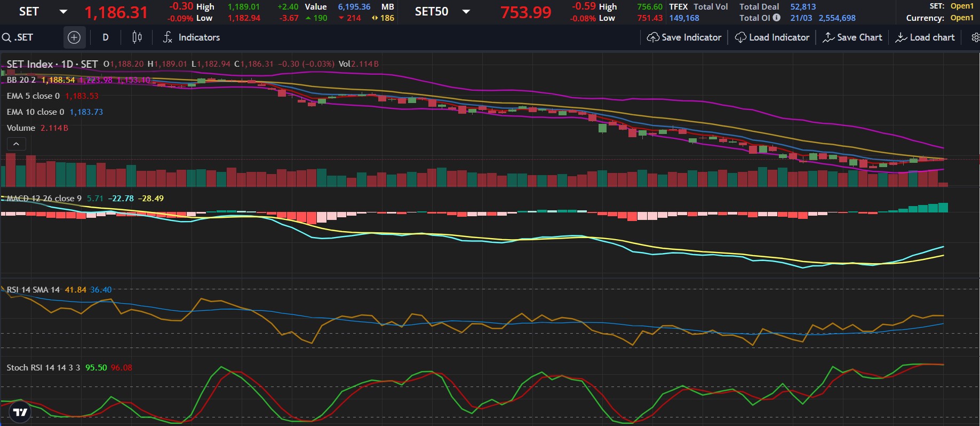This screenshot has height=426, width=980.
Task: Select the MACD 12 26 close 9 legend
Action: tap(44, 199)
